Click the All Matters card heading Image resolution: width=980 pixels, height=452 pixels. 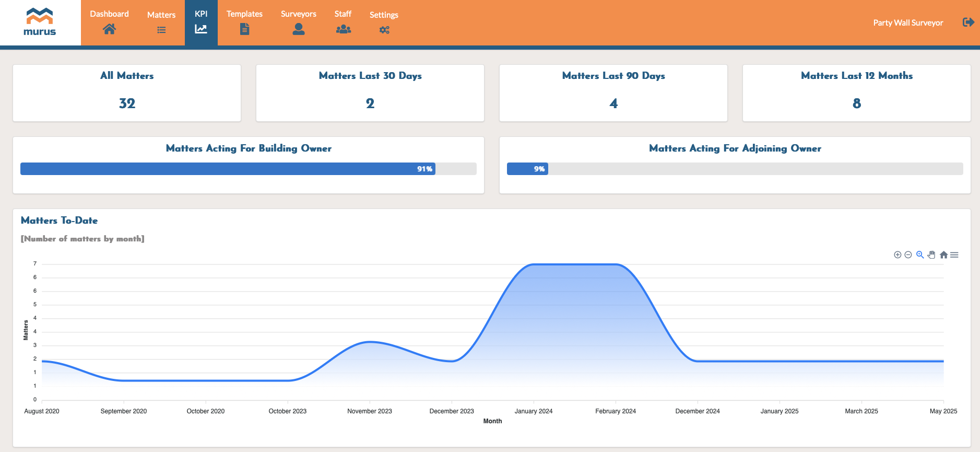point(127,76)
